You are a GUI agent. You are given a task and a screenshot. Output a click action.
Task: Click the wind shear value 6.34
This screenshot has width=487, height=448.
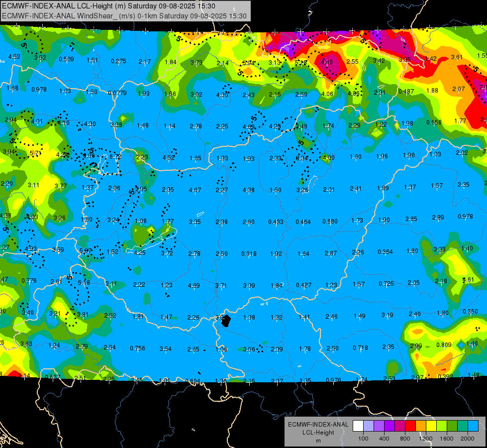302,158
